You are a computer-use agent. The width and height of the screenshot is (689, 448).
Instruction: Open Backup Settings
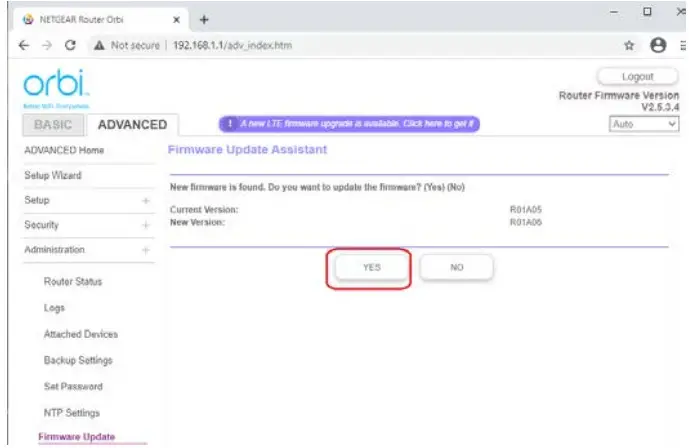click(x=78, y=360)
